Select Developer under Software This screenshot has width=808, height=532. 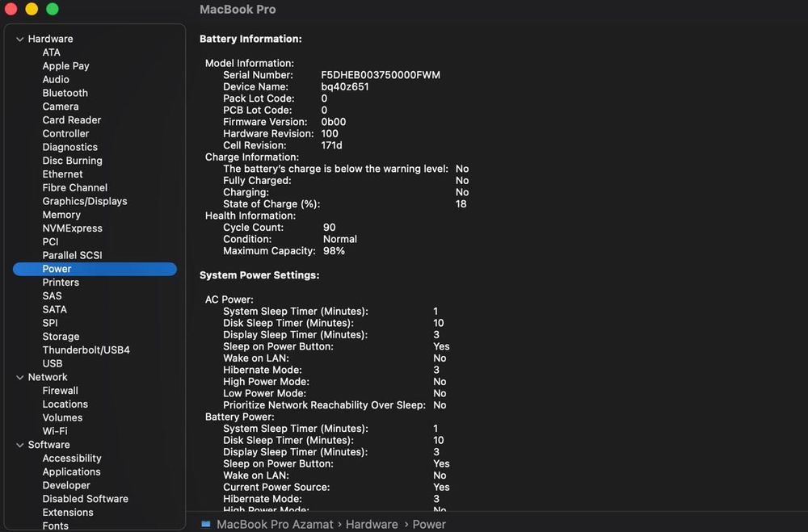[66, 485]
